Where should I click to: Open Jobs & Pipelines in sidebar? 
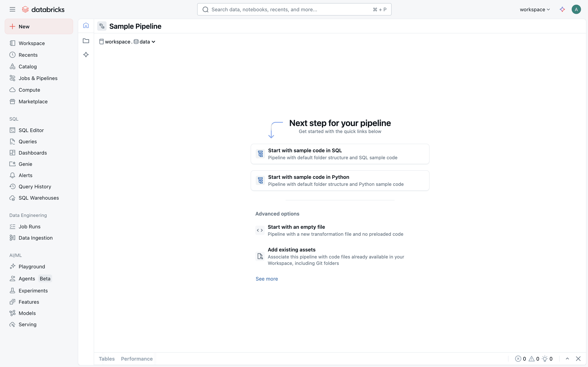(38, 78)
